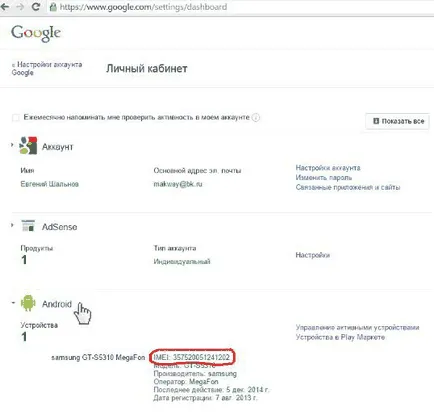
Task: Click the green padlock security icon
Action: click(x=53, y=7)
